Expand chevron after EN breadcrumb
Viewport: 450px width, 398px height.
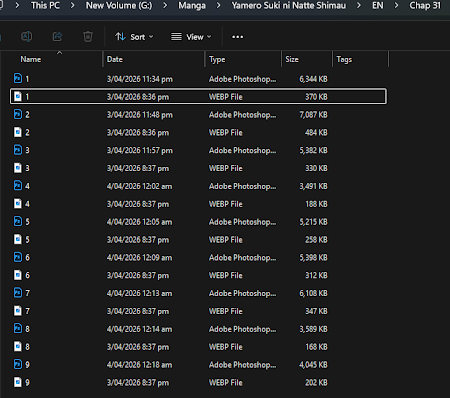pyautogui.click(x=396, y=5)
